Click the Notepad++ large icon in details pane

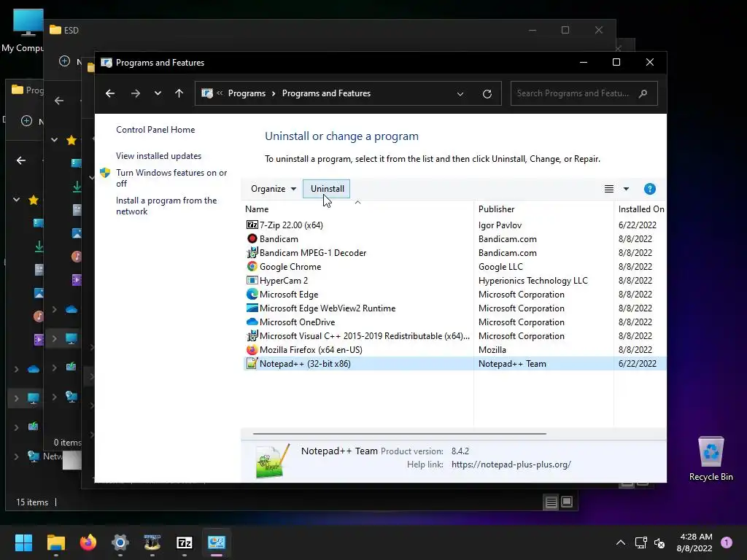pos(273,461)
